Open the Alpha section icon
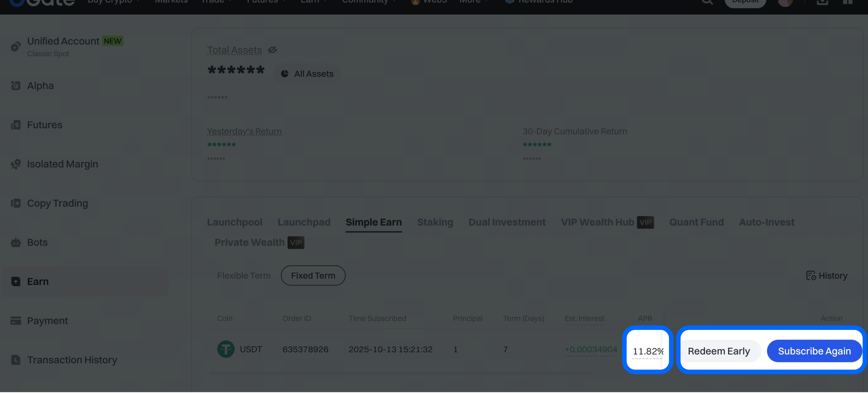868x393 pixels. 16,86
